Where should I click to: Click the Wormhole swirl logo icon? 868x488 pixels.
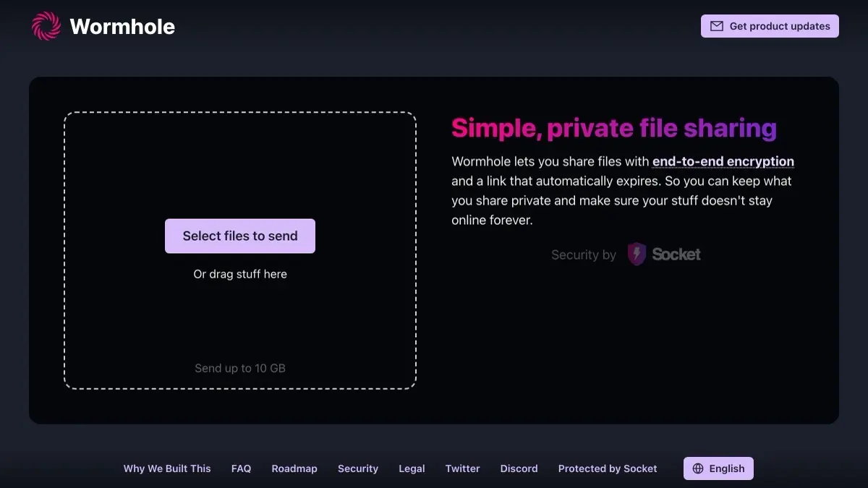pyautogui.click(x=46, y=26)
